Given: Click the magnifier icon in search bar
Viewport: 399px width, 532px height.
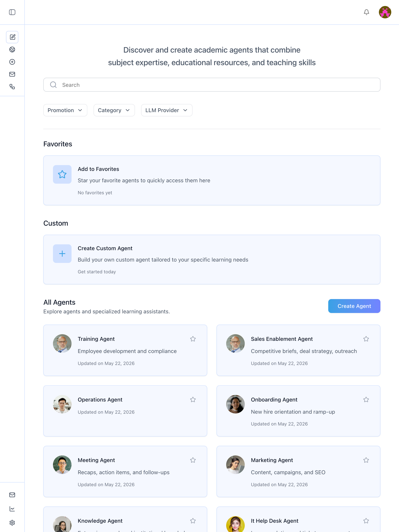Looking at the screenshot, I should coord(53,85).
